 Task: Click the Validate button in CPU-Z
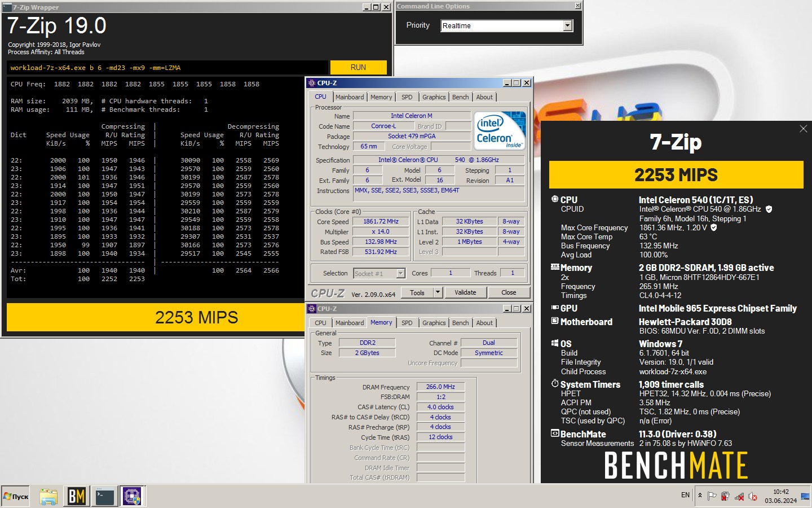coord(465,292)
